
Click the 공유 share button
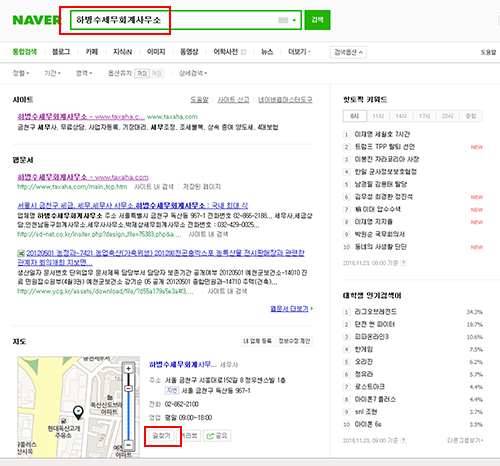coord(217,436)
